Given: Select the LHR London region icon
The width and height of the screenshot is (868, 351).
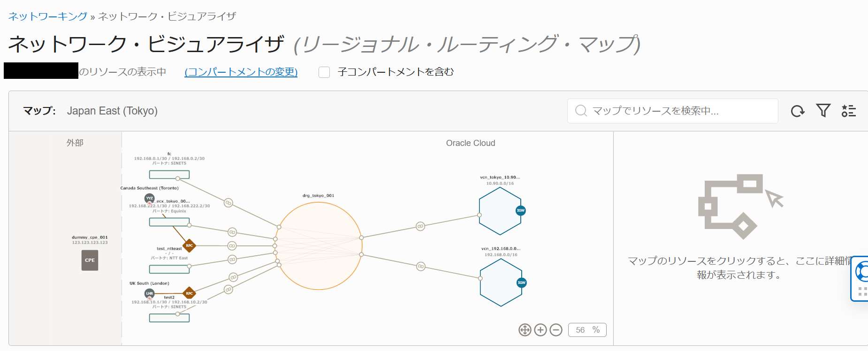Looking at the screenshot, I should 150,293.
